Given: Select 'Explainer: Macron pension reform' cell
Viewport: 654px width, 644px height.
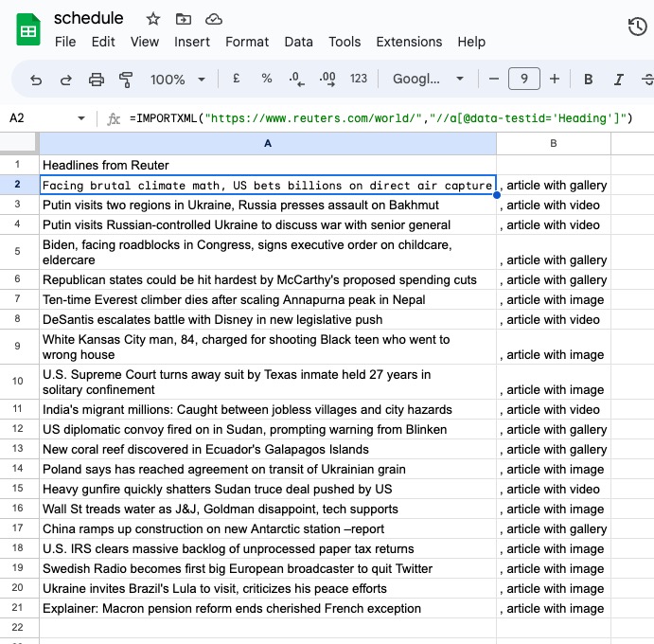Looking at the screenshot, I should point(268,608).
